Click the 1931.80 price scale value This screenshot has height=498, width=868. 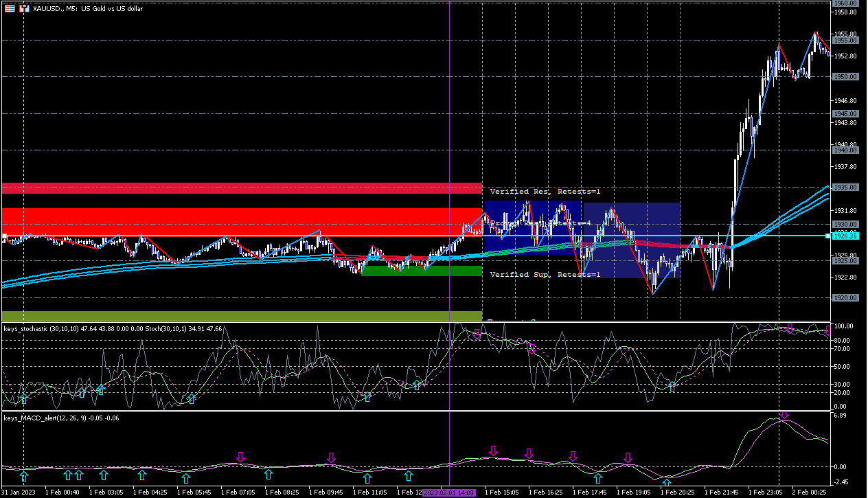845,211
